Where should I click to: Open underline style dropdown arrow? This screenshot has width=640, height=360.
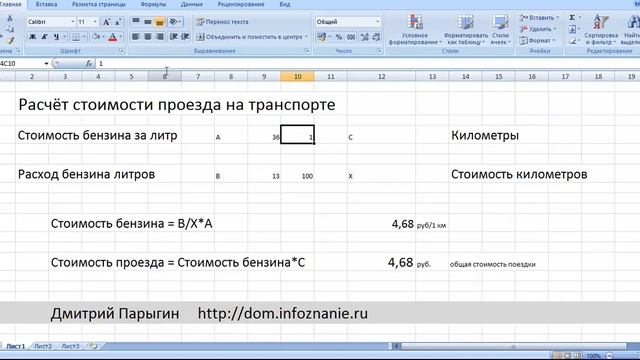click(64, 37)
